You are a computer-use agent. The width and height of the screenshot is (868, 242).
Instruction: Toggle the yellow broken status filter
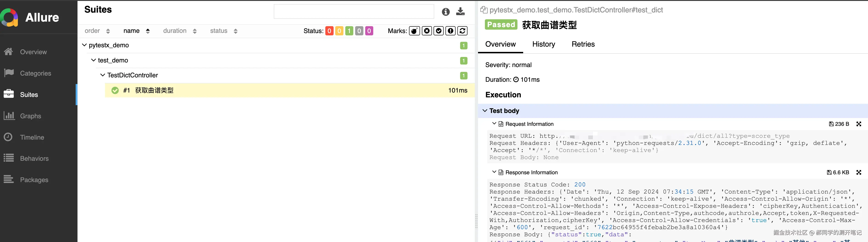click(x=339, y=31)
